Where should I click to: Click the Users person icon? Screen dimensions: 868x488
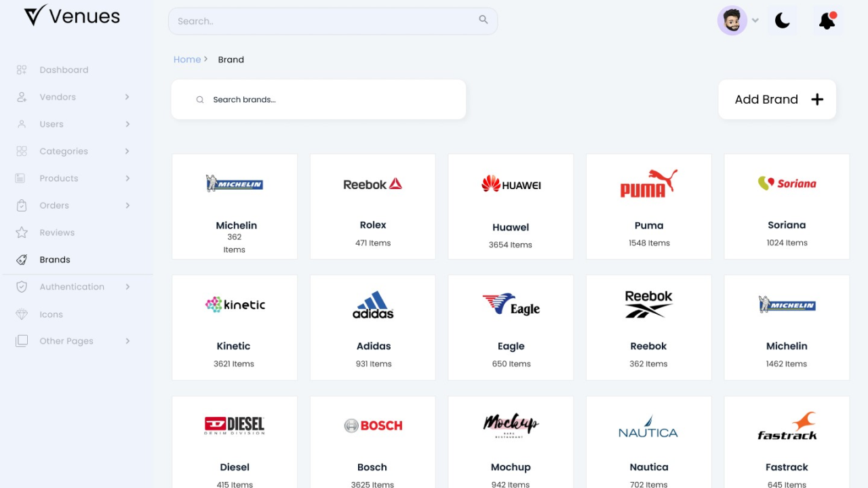pyautogui.click(x=22, y=124)
